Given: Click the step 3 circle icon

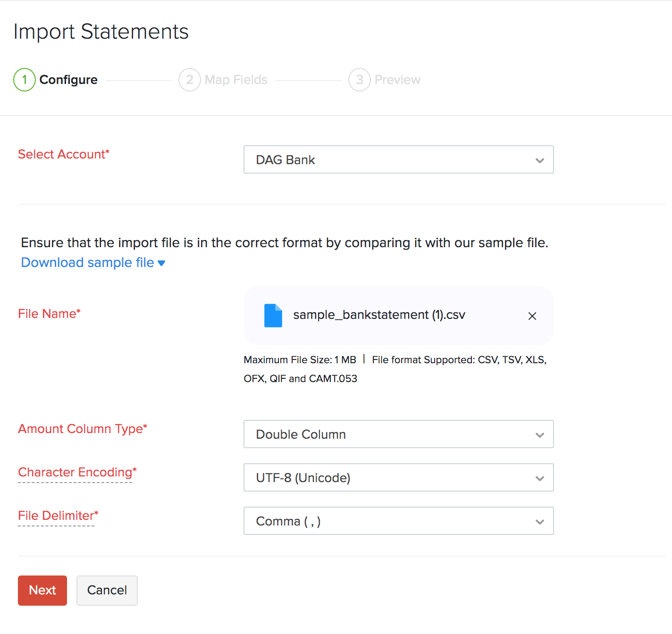Looking at the screenshot, I should (x=360, y=80).
